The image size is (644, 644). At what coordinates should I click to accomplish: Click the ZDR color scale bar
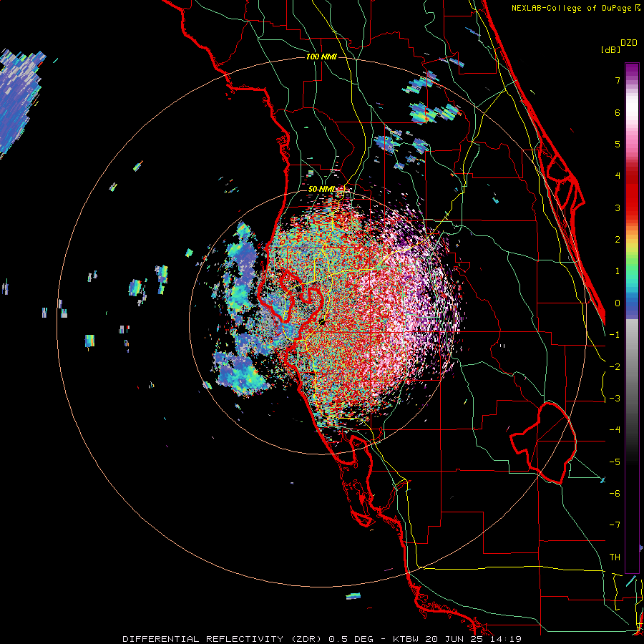pyautogui.click(x=632, y=318)
